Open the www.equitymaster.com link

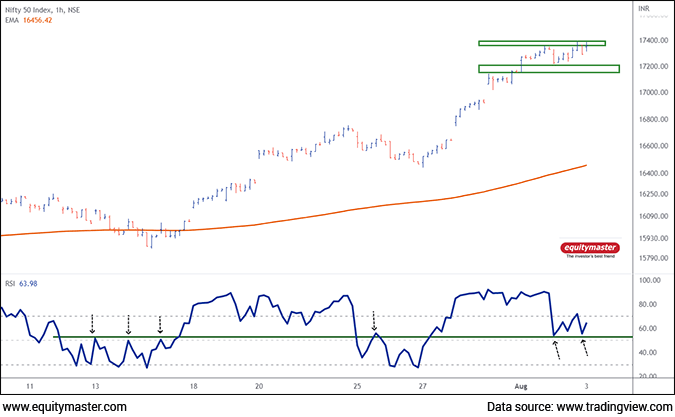[64, 407]
